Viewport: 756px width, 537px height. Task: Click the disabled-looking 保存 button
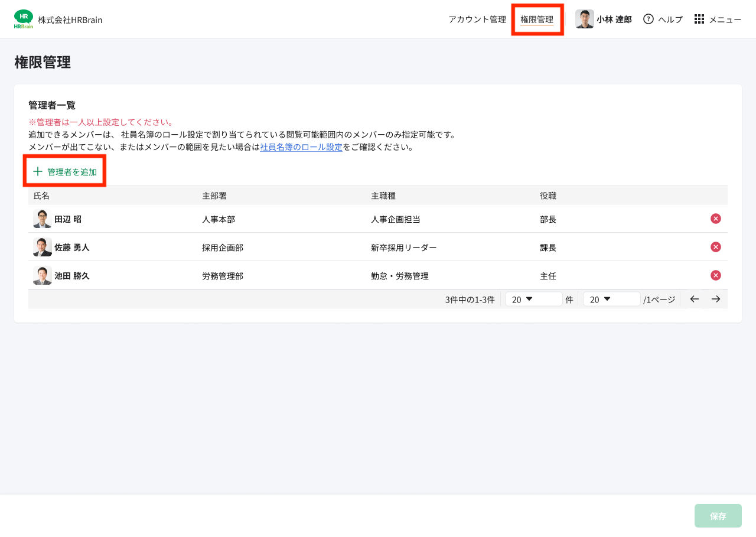coord(718,515)
